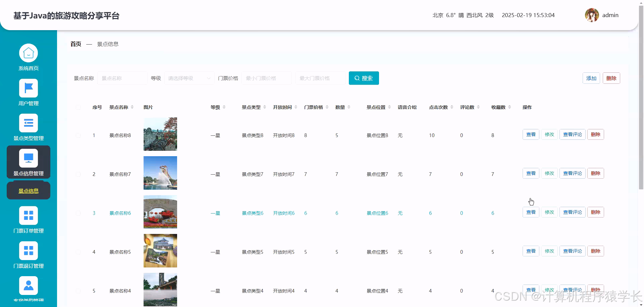Open the 门票退订管理 grid icon
644x307 pixels.
(29, 250)
